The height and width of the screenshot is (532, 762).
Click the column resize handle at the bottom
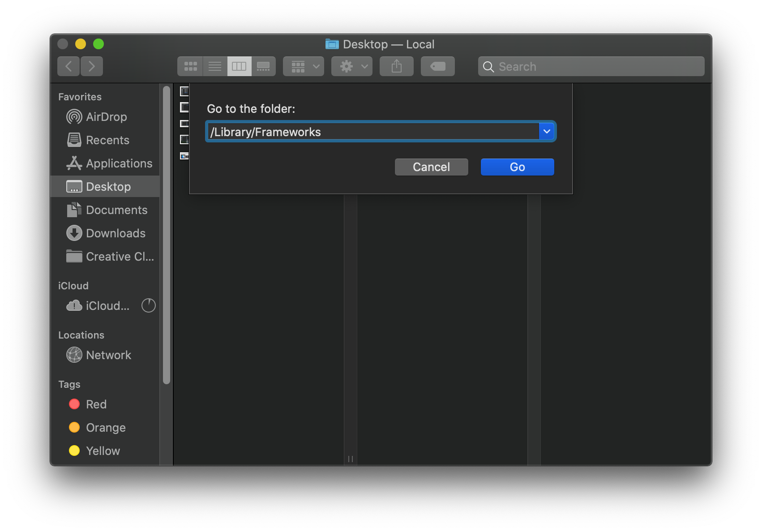click(x=351, y=459)
